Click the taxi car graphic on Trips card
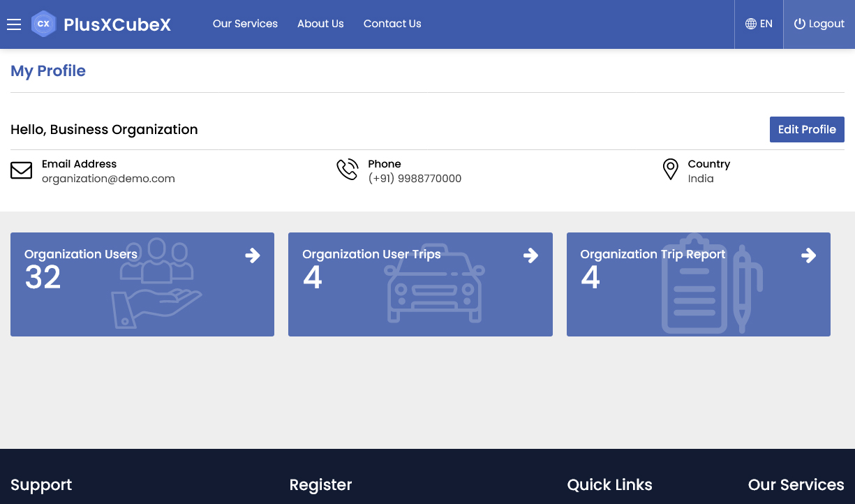 [x=435, y=283]
